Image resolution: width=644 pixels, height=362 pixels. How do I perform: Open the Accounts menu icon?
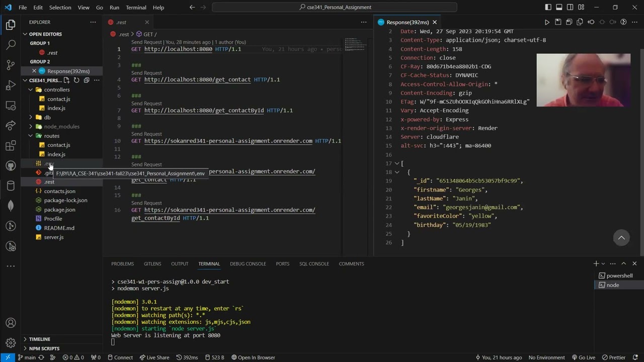[x=11, y=323]
